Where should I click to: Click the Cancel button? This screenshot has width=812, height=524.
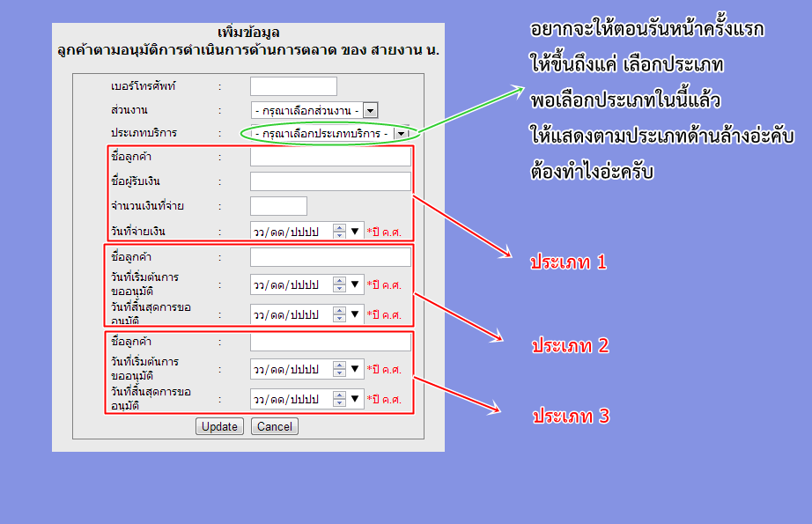pyautogui.click(x=275, y=426)
